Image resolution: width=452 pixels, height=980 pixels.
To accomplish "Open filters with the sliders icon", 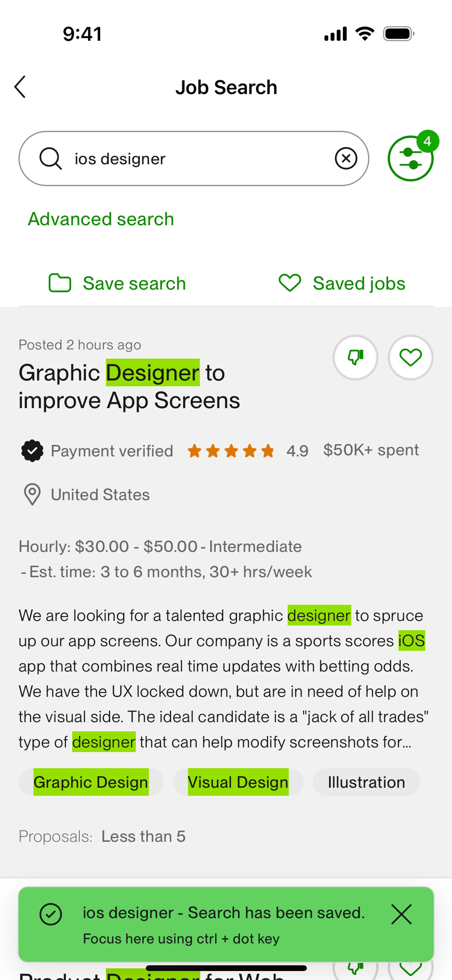I will (410, 159).
